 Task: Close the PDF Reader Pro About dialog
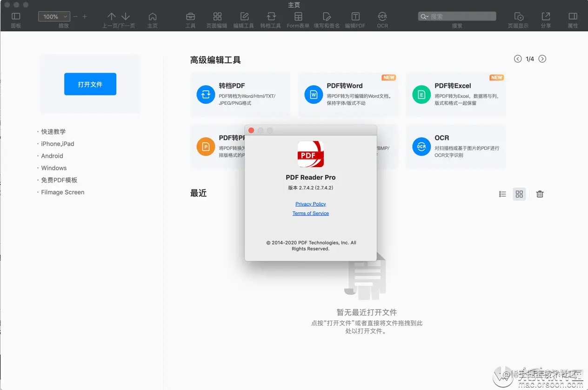(x=251, y=130)
